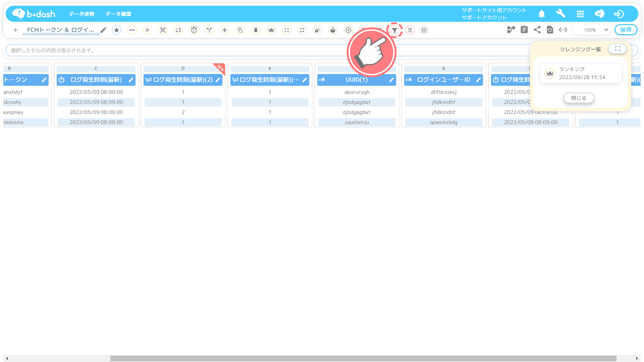
Task: Edit the FCMトークン title with pencil icon
Action: pyautogui.click(x=103, y=30)
